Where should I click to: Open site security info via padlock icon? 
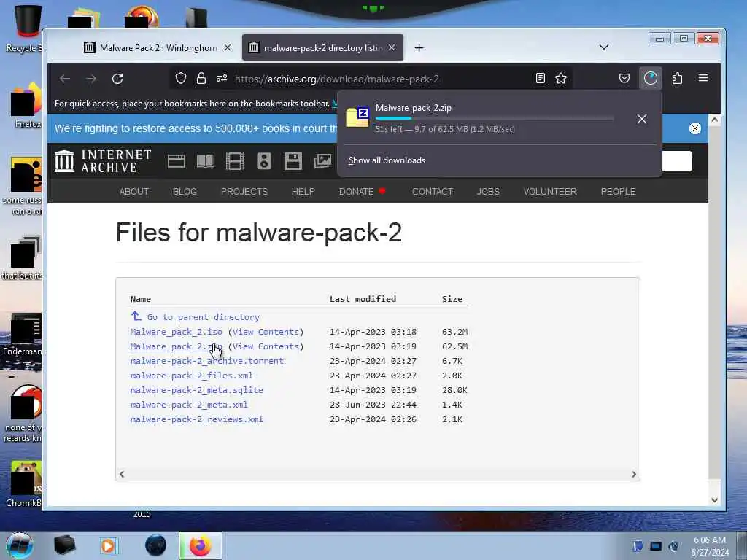tap(201, 79)
